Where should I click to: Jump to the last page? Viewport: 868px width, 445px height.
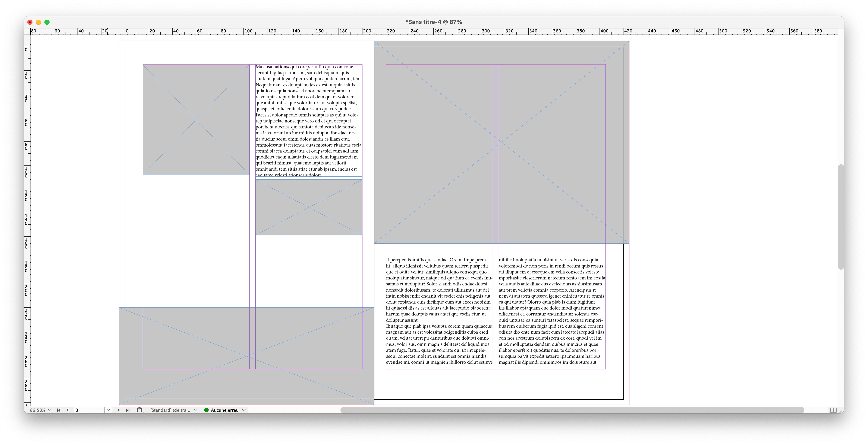[x=128, y=410]
